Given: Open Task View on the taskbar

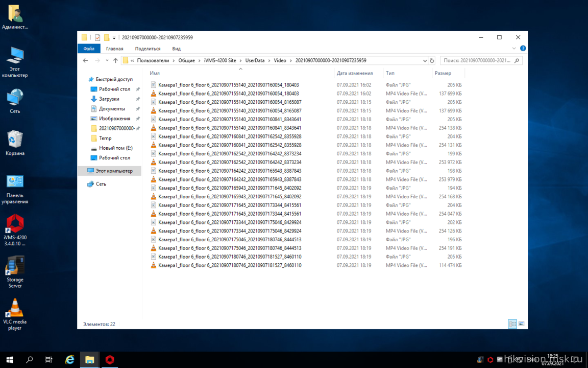Looking at the screenshot, I should coord(49,360).
